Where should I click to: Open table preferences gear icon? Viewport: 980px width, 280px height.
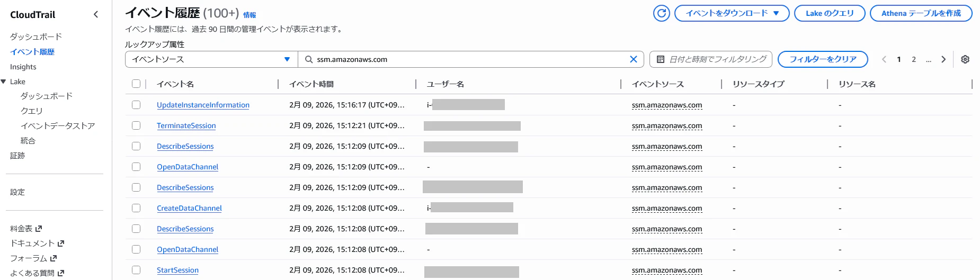[x=965, y=59]
